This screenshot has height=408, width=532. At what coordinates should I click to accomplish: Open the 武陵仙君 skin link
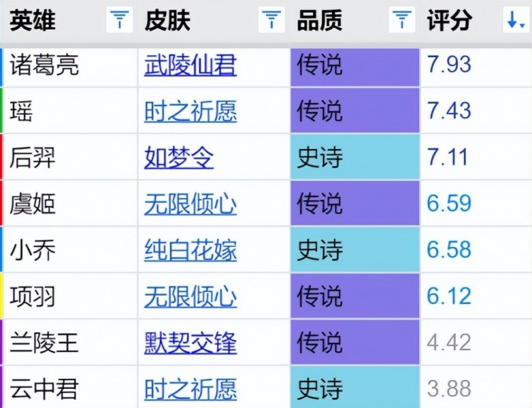(x=190, y=65)
